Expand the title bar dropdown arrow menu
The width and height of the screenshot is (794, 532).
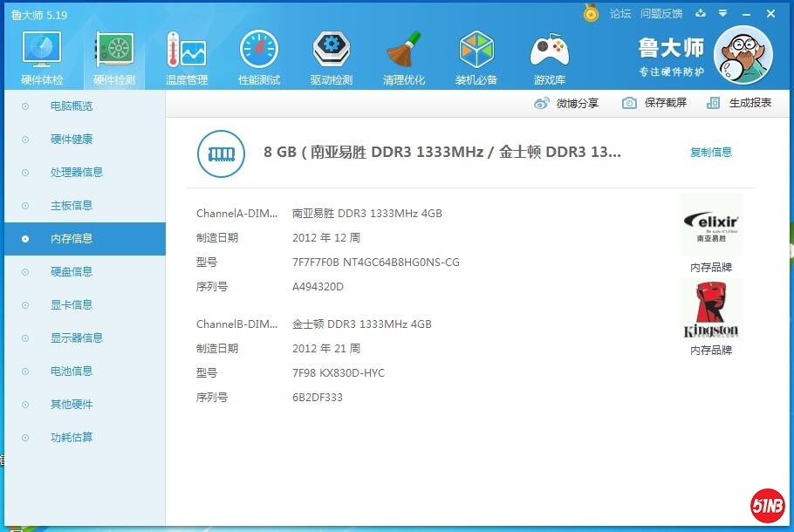click(722, 14)
